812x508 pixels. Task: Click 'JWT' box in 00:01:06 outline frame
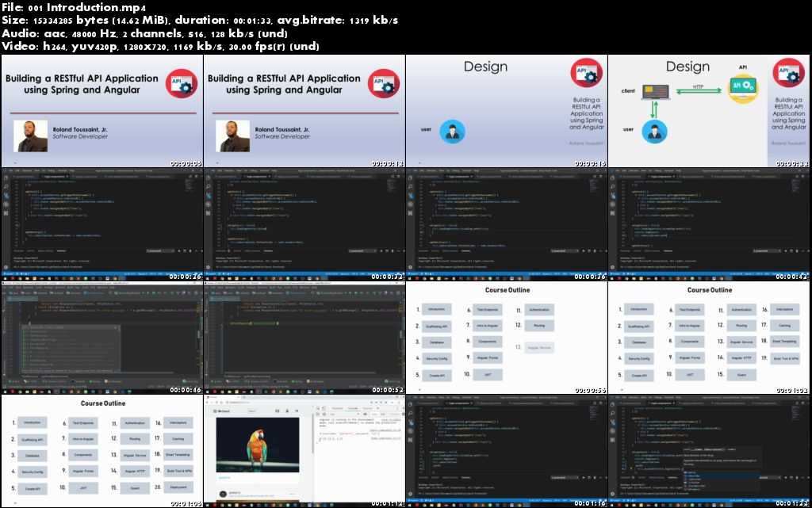coord(83,488)
